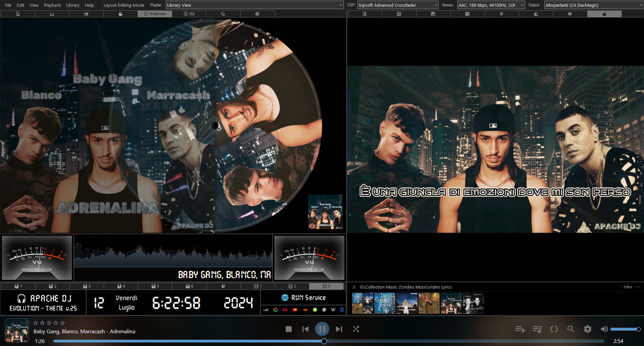644x346 pixels.
Task: Open the playback queue icon
Action: click(537, 329)
